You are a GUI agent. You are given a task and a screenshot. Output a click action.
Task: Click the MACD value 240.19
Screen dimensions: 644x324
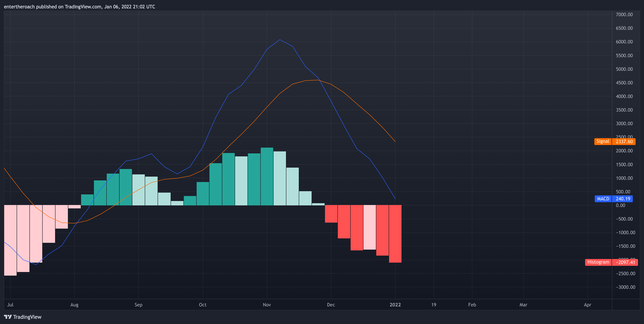click(x=623, y=199)
